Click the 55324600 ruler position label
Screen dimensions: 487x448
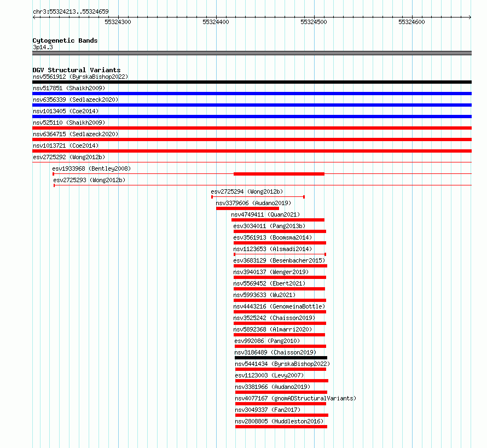pyautogui.click(x=411, y=22)
